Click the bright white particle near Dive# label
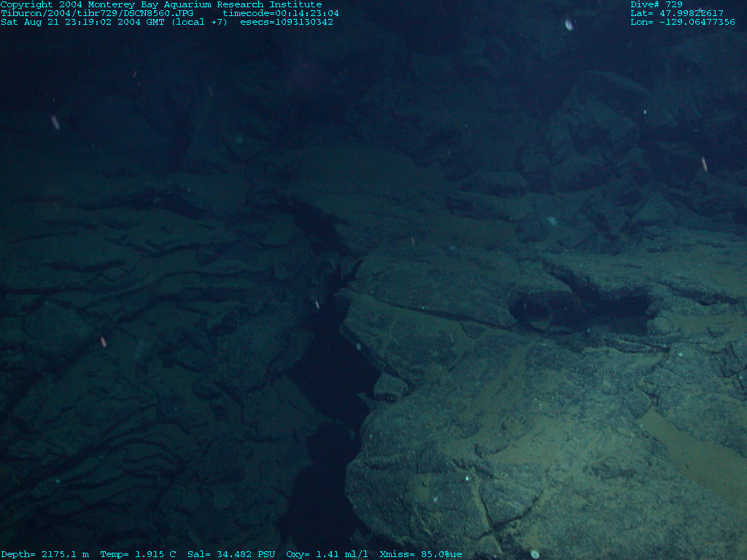The image size is (747, 560). [569, 24]
